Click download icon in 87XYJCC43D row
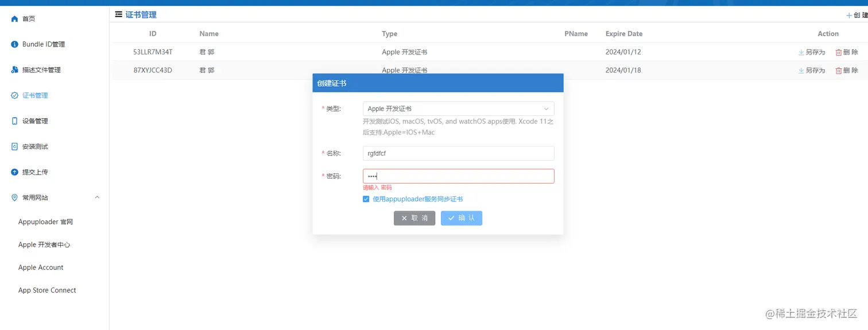Viewport: 868px width, 330px height. point(801,71)
